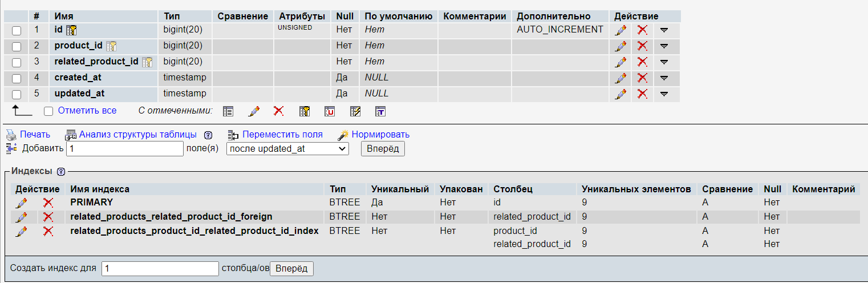The width and height of the screenshot is (868, 283).
Task: Toggle the 'Отметить все' checkbox
Action: pos(48,111)
